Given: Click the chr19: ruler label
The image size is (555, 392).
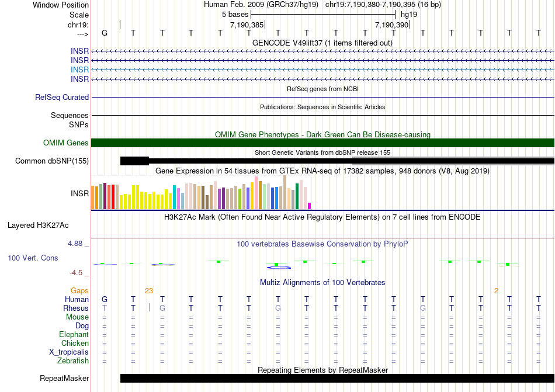Looking at the screenshot, I should coord(78,25).
